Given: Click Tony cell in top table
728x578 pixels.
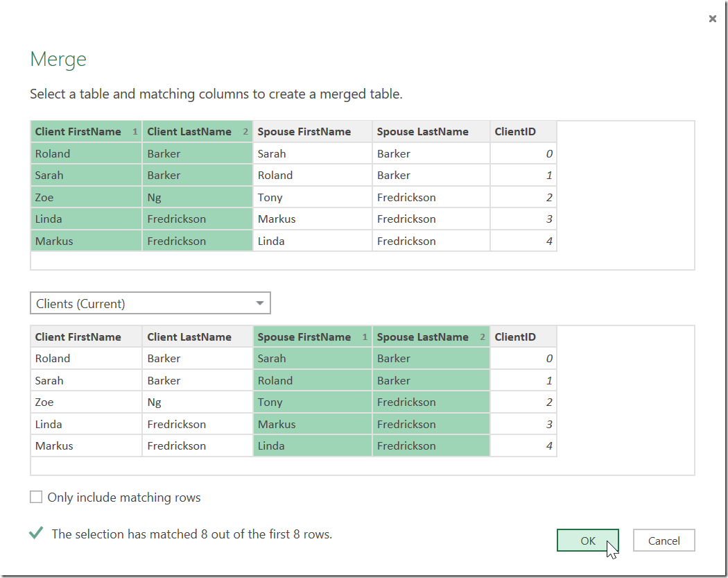Looking at the screenshot, I should click(312, 197).
